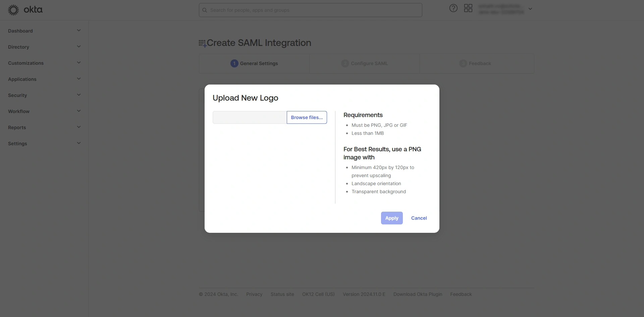Click the Browse files button

pyautogui.click(x=307, y=117)
